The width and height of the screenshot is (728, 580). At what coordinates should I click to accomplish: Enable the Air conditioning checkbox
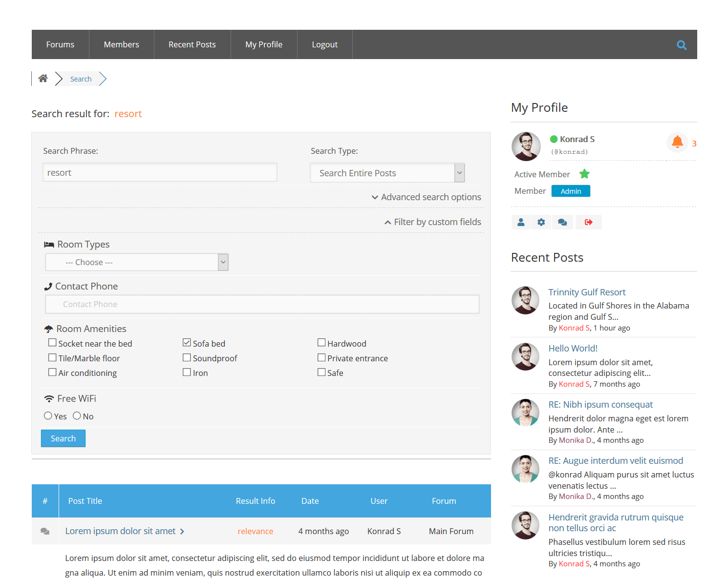click(52, 372)
